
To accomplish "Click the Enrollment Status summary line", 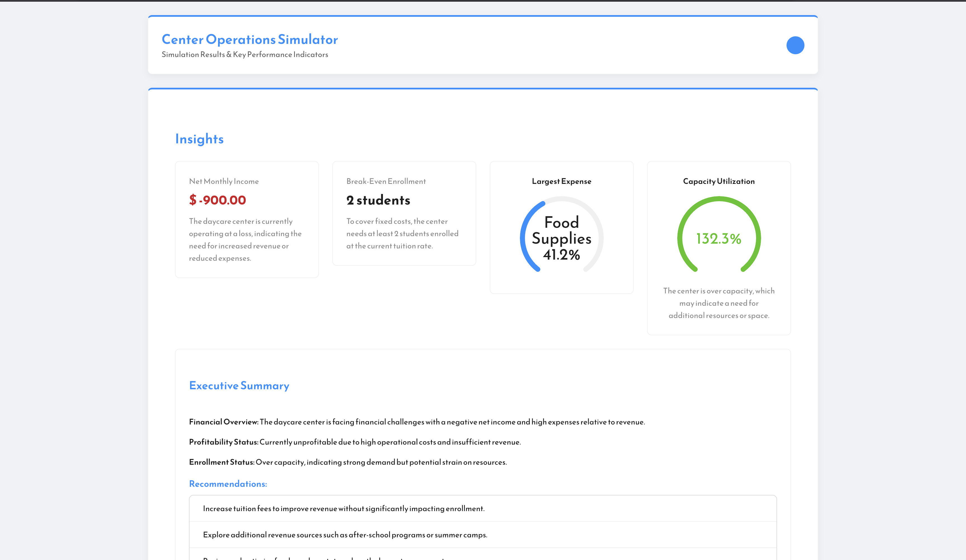I will point(348,462).
